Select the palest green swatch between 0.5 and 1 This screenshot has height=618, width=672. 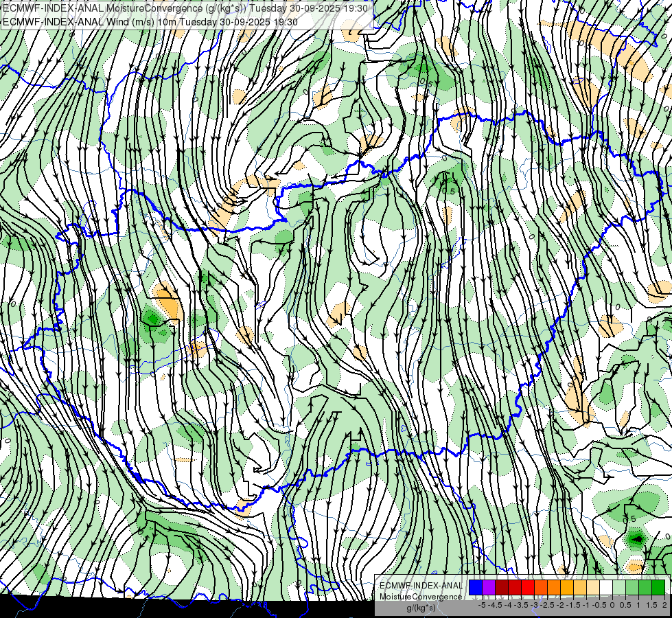(x=619, y=588)
